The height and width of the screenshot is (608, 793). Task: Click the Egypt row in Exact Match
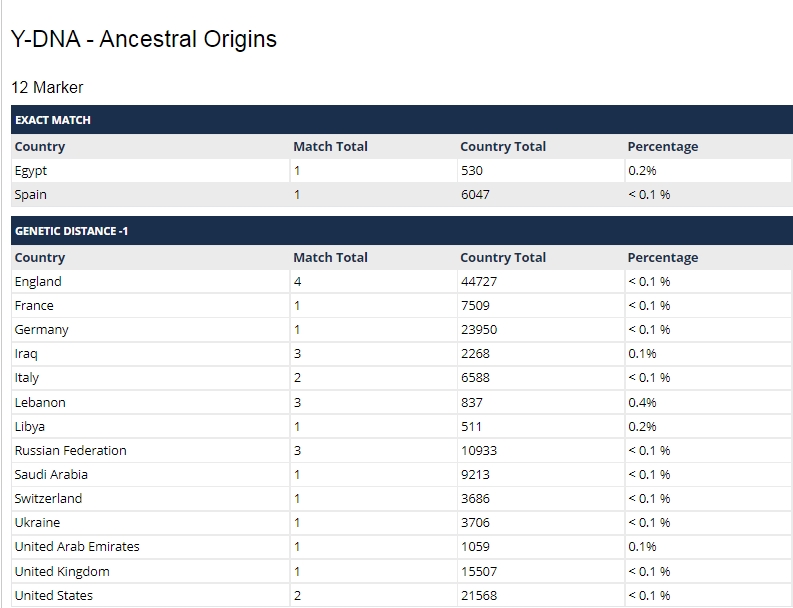pos(402,170)
